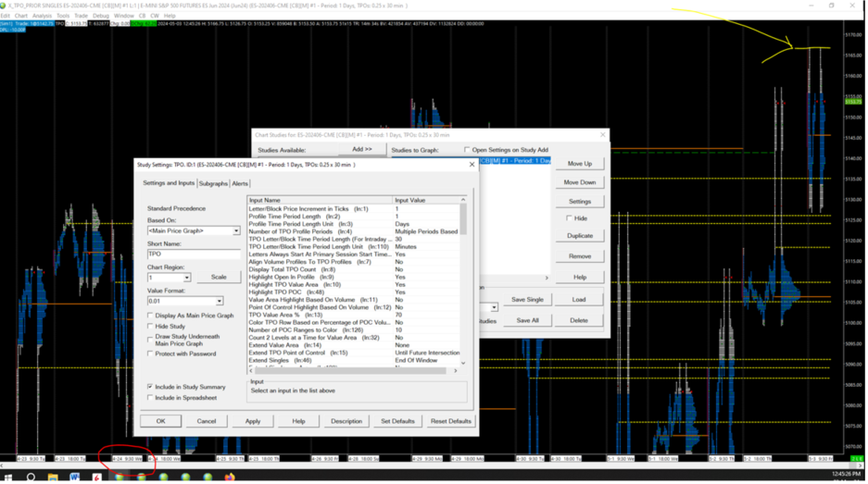Image resolution: width=868 pixels, height=484 pixels.
Task: Open the Analysis menu in menu bar
Action: (x=42, y=16)
